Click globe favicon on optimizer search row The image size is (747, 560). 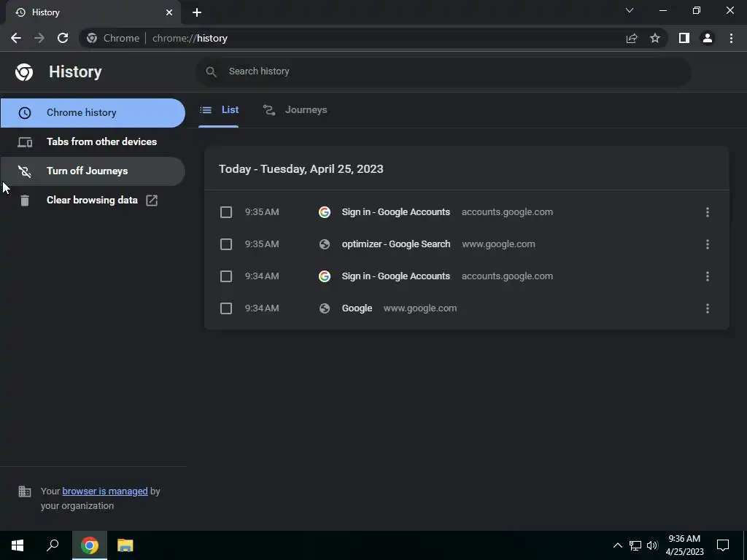tap(325, 244)
